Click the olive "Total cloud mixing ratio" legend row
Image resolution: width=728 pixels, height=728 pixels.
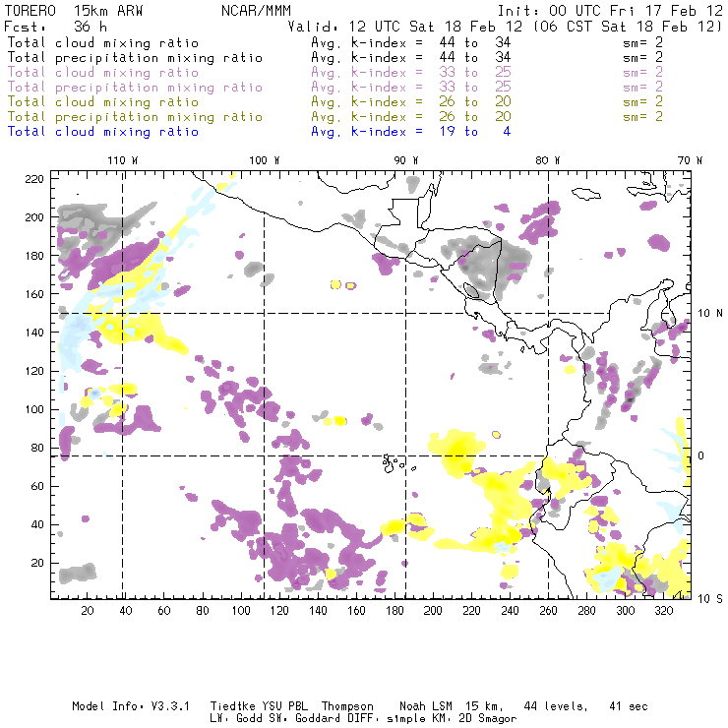(103, 101)
